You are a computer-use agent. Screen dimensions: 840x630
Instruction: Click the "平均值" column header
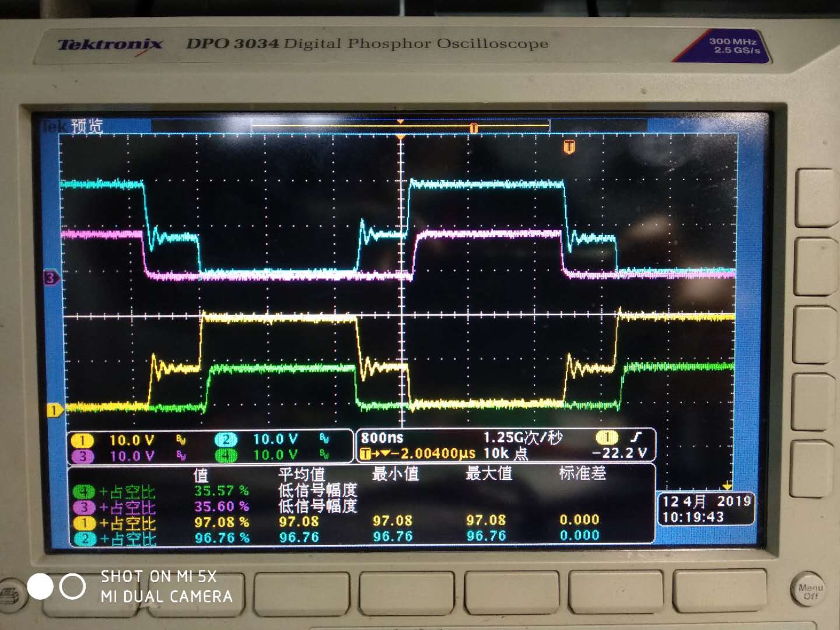pyautogui.click(x=301, y=474)
